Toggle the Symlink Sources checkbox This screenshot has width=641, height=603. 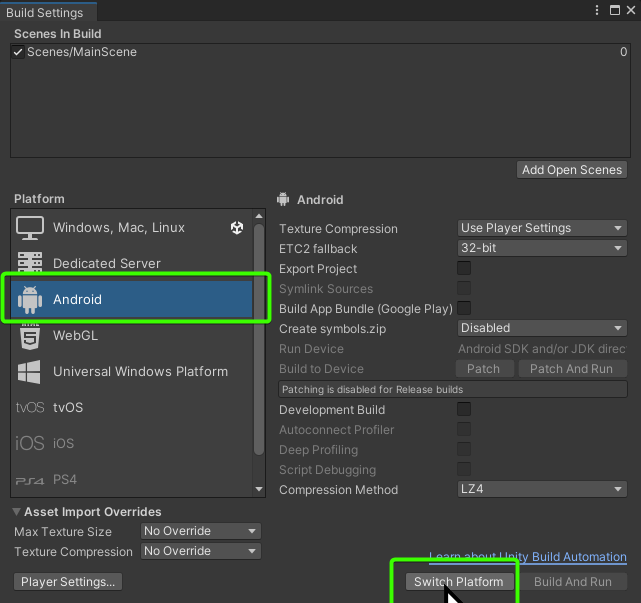pyautogui.click(x=464, y=288)
